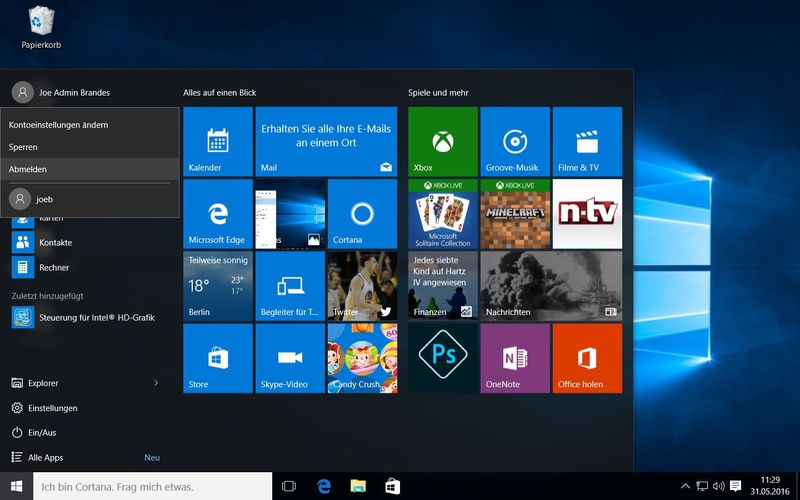Click Task View icon in taskbar
The height and width of the screenshot is (500, 800).
289,486
